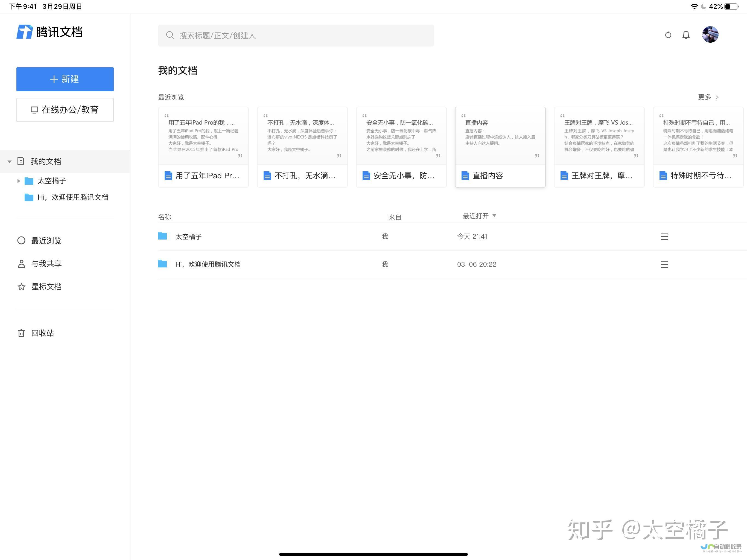Click the Tencent Docs logo
The width and height of the screenshot is (747, 560).
click(49, 32)
